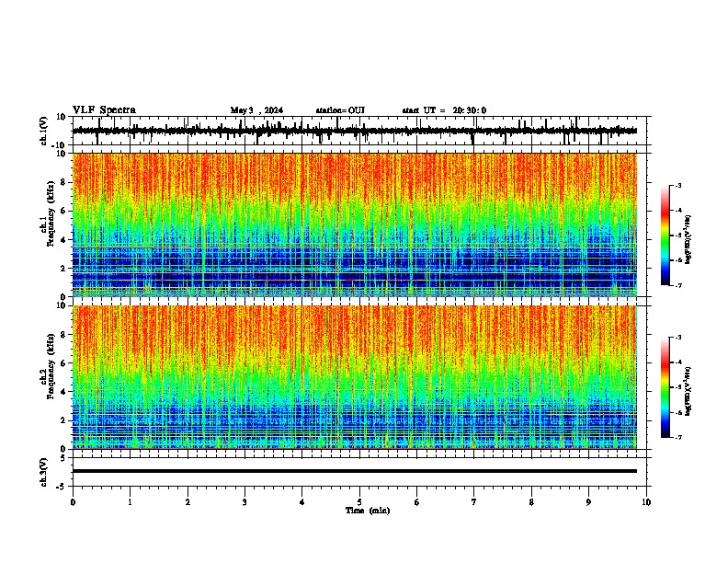Viewport: 728px width, 563px height.
Task: Click the ch.1 spectrogram color scale bar
Action: (x=665, y=236)
